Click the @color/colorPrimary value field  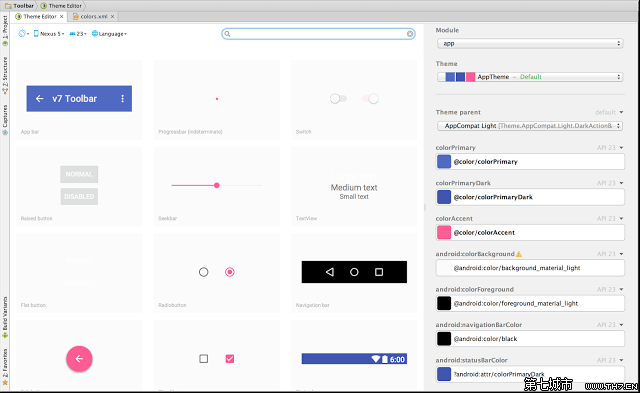530,162
